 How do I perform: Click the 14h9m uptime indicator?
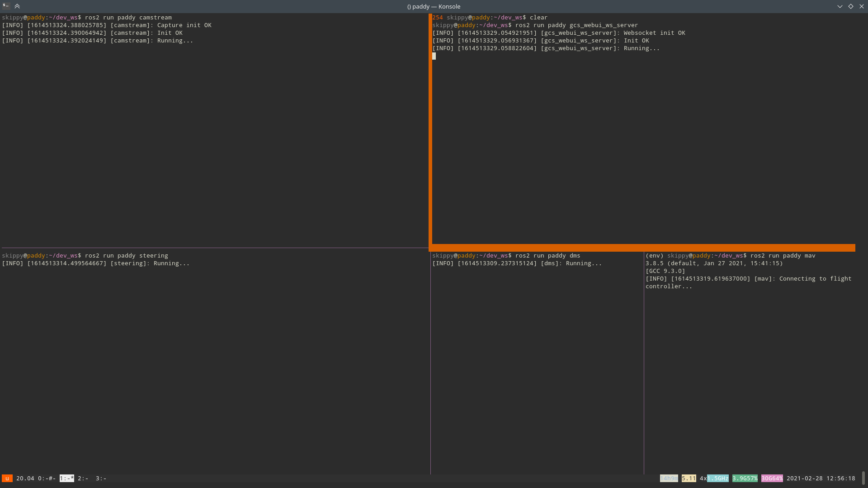pyautogui.click(x=669, y=479)
